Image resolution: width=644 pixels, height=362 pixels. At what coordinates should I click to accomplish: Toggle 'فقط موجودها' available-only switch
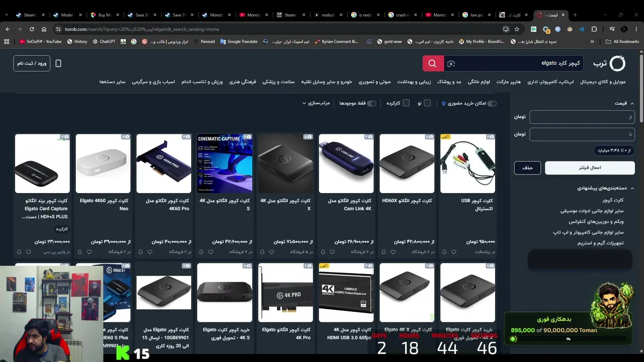pos(371,104)
